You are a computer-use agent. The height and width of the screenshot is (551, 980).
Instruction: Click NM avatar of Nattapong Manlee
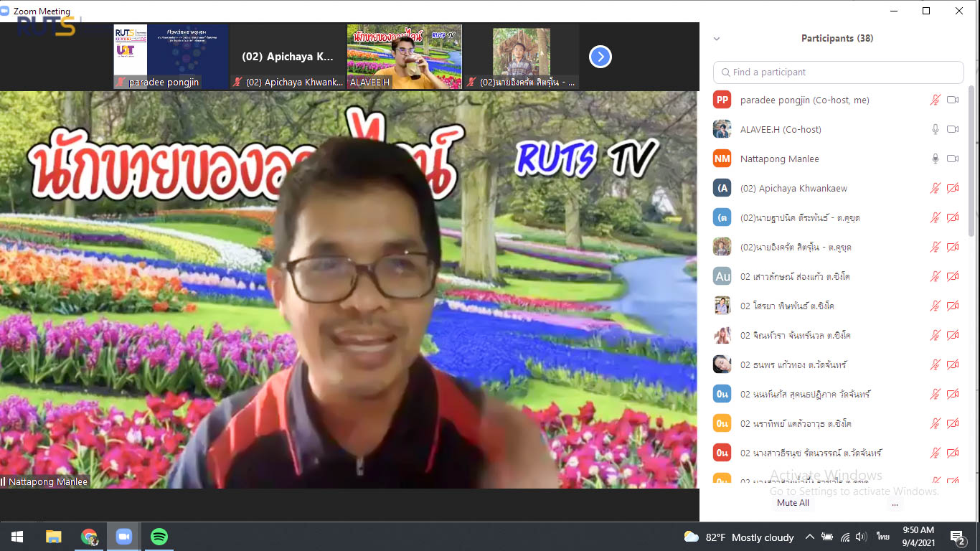(722, 159)
